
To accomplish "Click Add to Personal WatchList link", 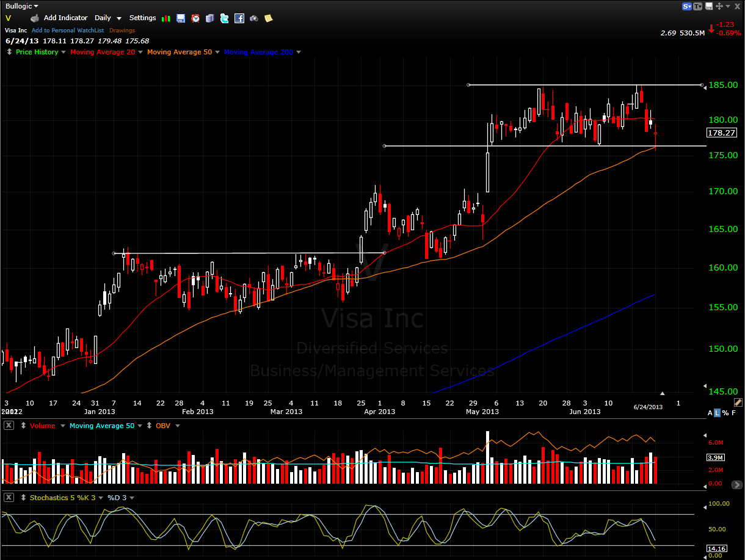I will click(x=67, y=30).
